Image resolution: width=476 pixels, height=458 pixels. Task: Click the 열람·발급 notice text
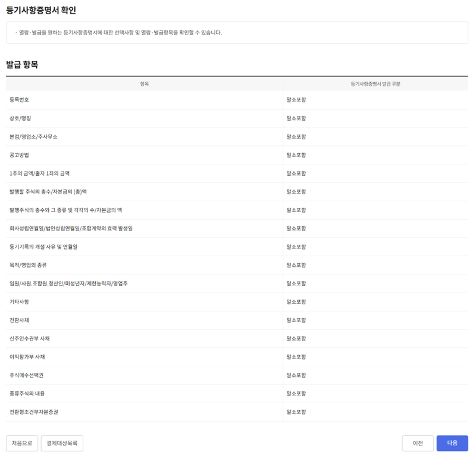[x=120, y=33]
